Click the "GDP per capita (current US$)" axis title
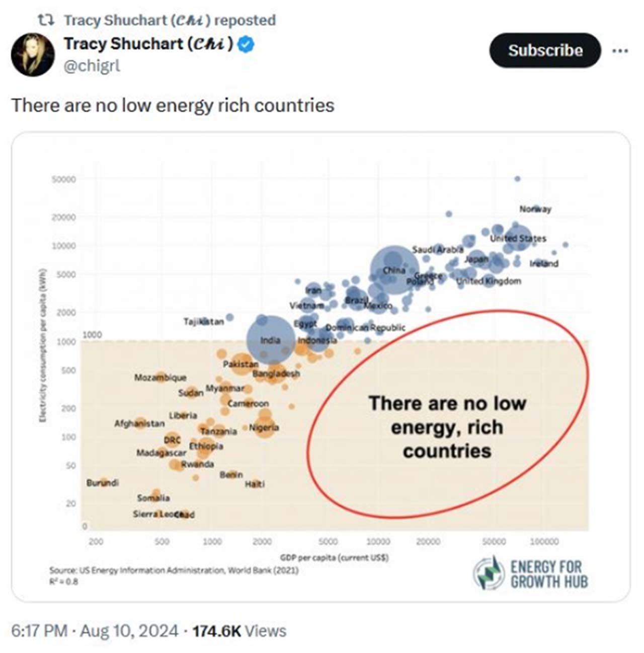This screenshot has width=644, height=653. pyautogui.click(x=334, y=558)
